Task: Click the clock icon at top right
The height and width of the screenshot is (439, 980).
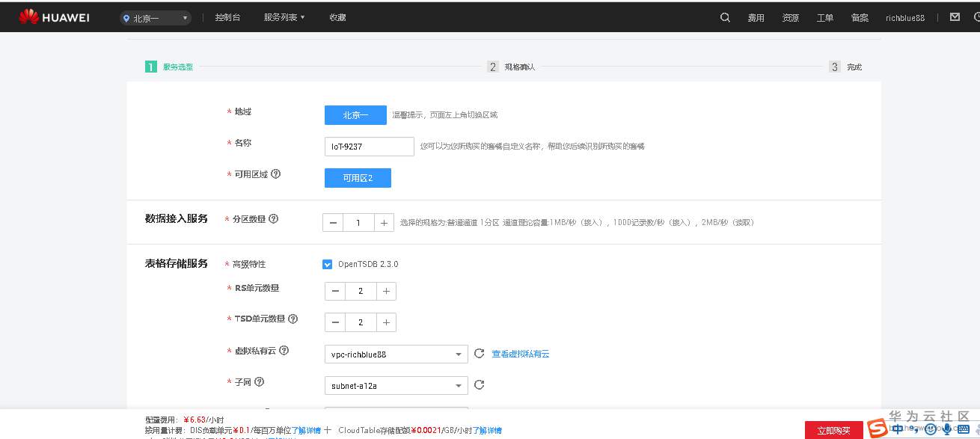Action: pos(976,16)
